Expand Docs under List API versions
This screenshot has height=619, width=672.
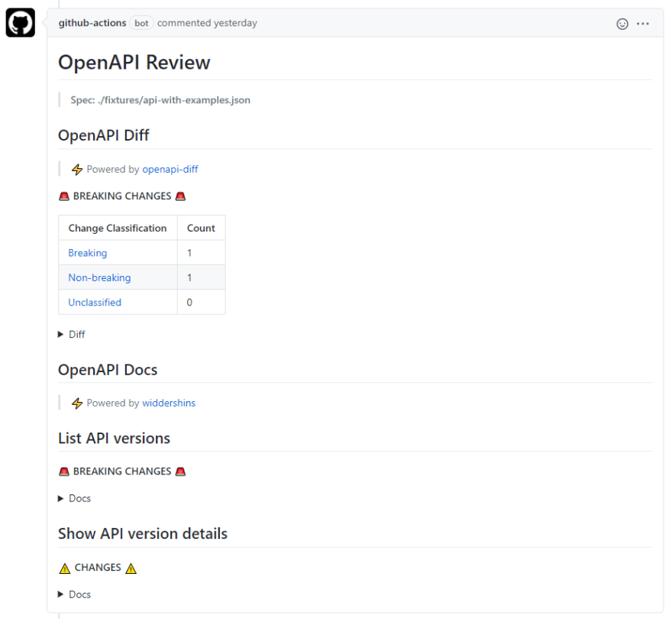point(74,498)
